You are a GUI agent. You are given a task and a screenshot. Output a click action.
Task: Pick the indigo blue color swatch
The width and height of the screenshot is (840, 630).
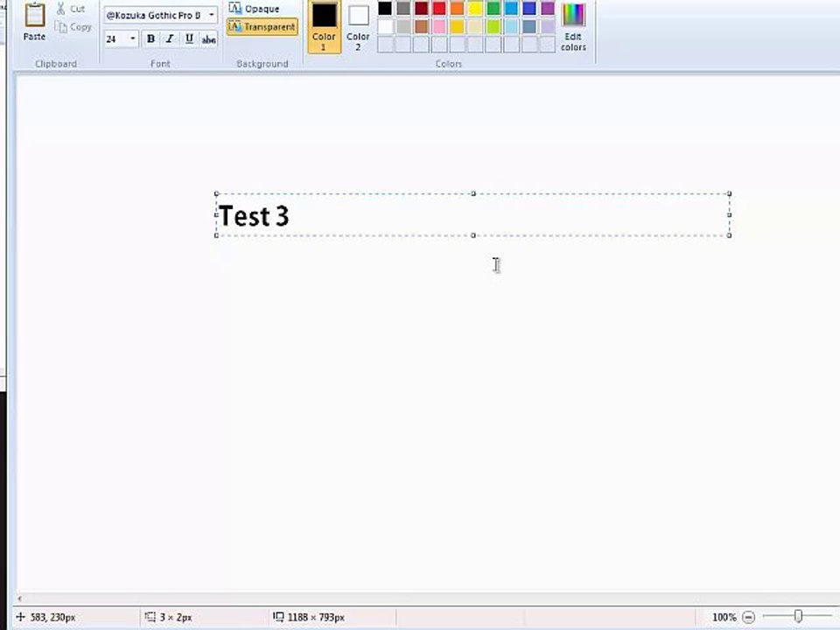(x=529, y=8)
